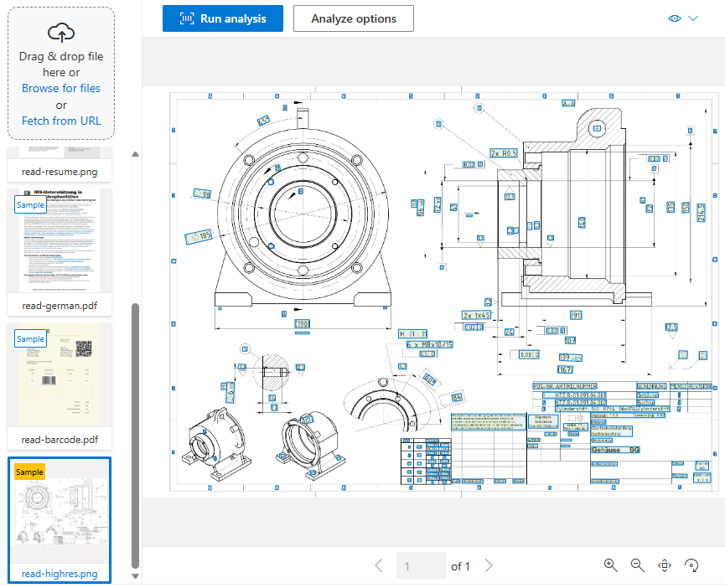Click the sidebar scrollbar up arrow
Screen dimensions: 725x588
tap(134, 153)
